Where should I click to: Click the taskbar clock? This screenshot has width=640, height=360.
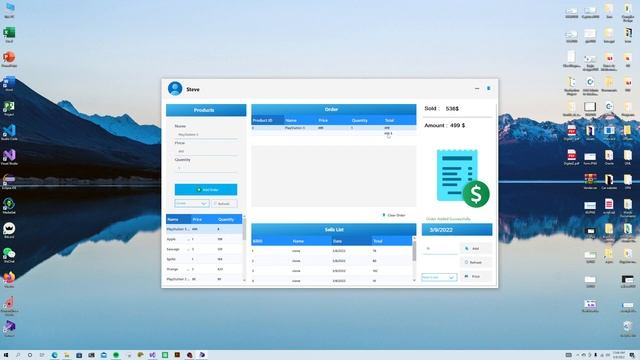(x=619, y=355)
